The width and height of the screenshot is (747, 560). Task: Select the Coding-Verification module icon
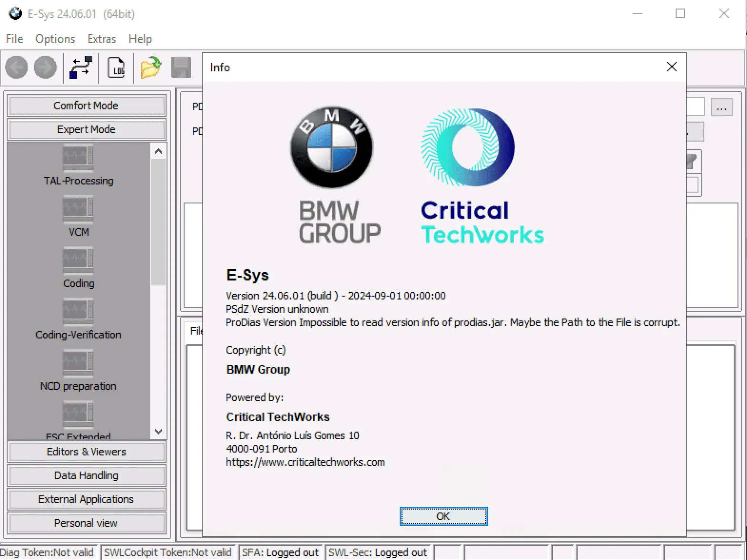click(x=78, y=311)
